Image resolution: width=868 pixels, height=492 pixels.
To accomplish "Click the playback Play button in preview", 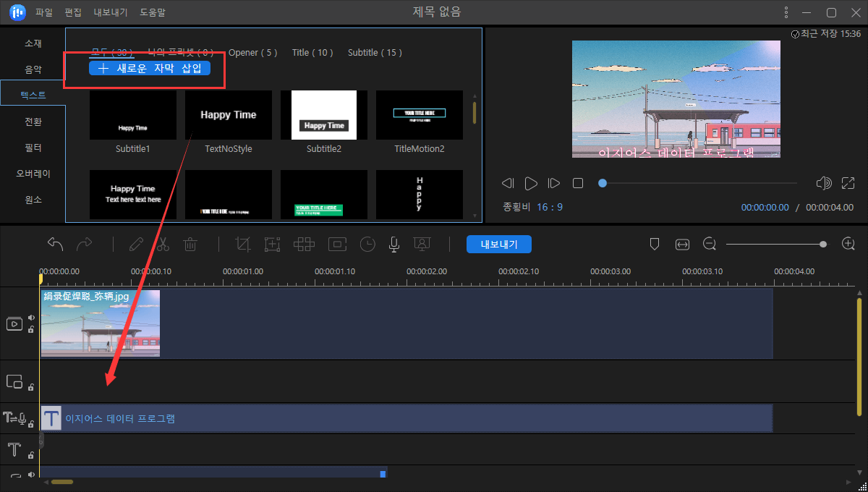I will (x=531, y=183).
